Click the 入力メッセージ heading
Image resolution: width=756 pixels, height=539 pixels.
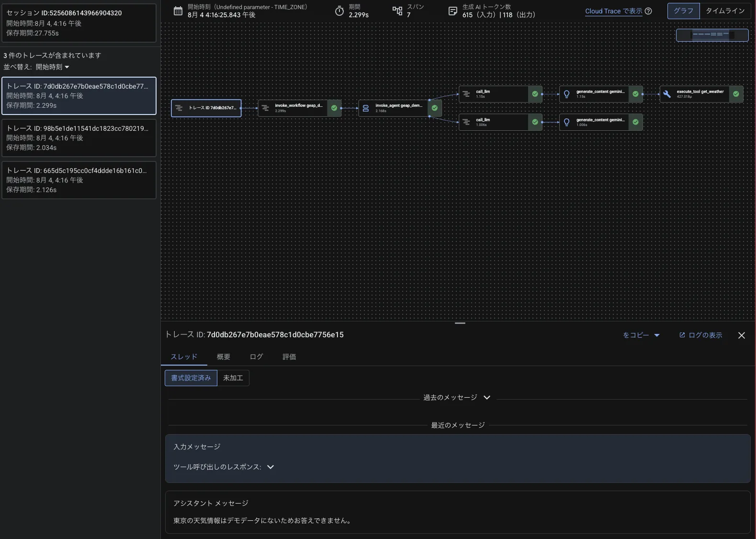(197, 447)
